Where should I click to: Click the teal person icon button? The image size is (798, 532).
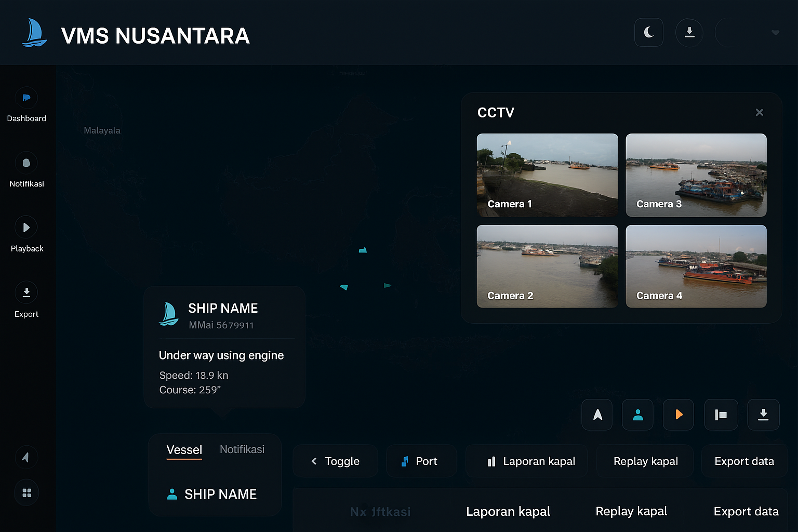[637, 415]
